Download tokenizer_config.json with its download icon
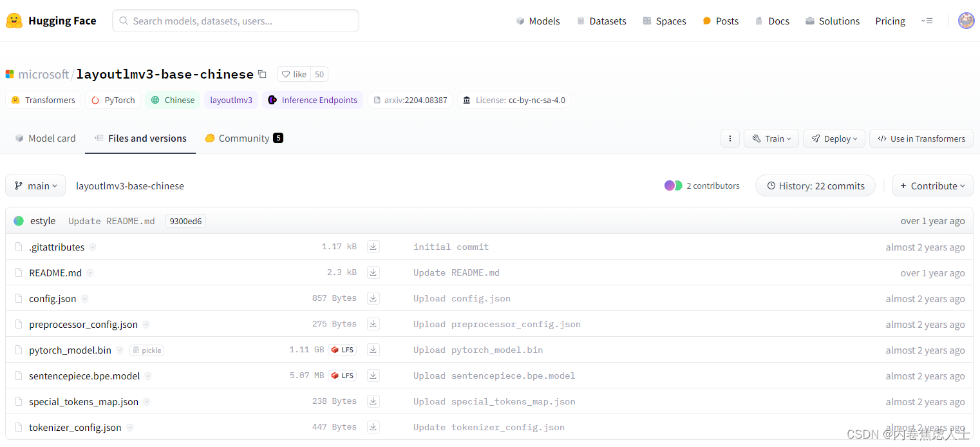The image size is (980, 447). (x=373, y=427)
